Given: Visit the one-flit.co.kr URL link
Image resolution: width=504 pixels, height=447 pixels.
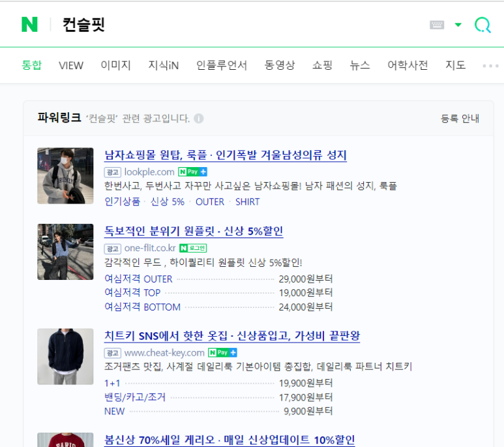Looking at the screenshot, I should 150,248.
